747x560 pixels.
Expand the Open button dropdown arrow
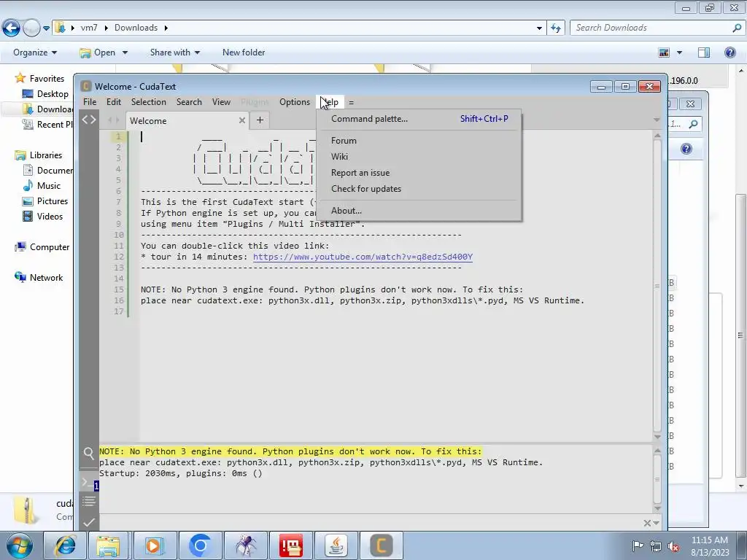coord(125,52)
